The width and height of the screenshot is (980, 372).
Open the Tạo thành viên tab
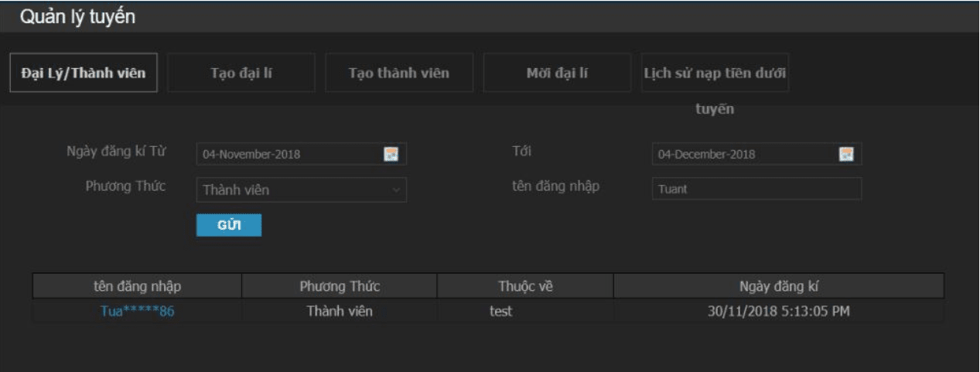(x=399, y=73)
